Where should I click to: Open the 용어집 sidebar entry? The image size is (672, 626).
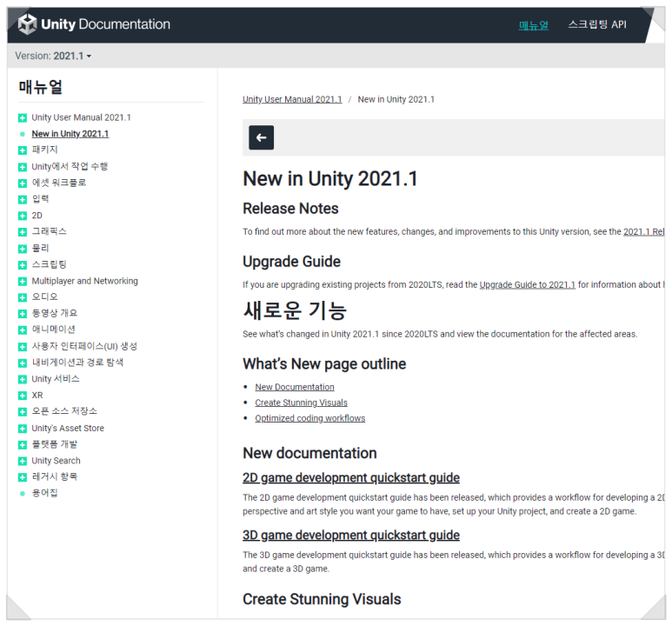pos(44,493)
